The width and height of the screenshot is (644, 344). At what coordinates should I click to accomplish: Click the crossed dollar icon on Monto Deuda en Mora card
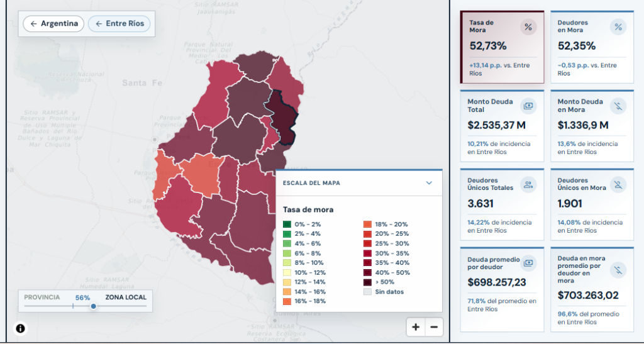coord(618,106)
